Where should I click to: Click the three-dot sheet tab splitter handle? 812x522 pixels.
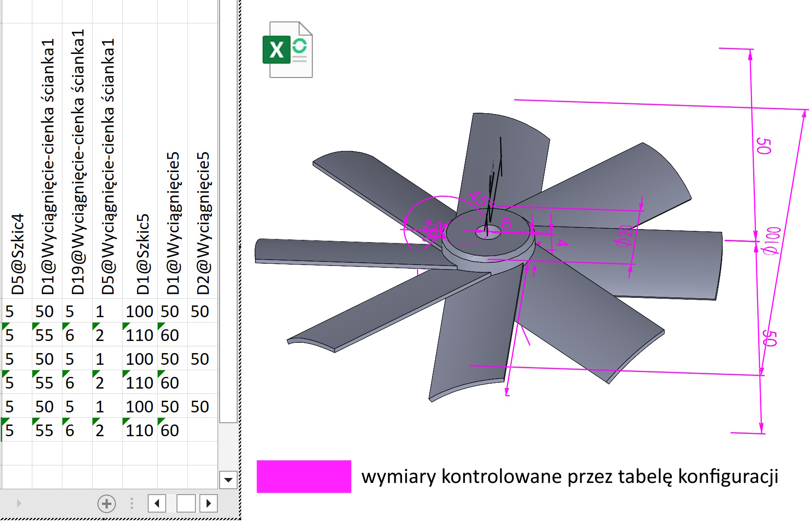point(132,504)
